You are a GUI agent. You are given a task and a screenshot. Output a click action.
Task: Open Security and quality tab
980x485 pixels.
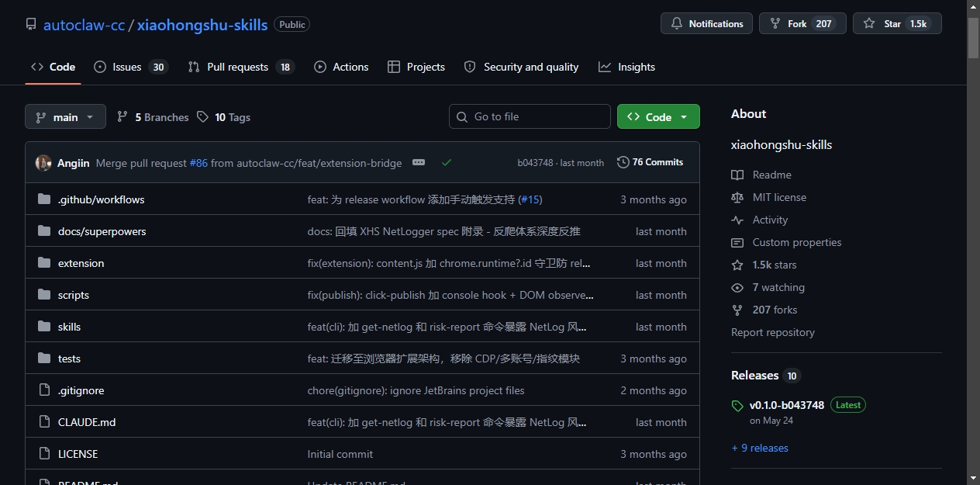pyautogui.click(x=521, y=67)
